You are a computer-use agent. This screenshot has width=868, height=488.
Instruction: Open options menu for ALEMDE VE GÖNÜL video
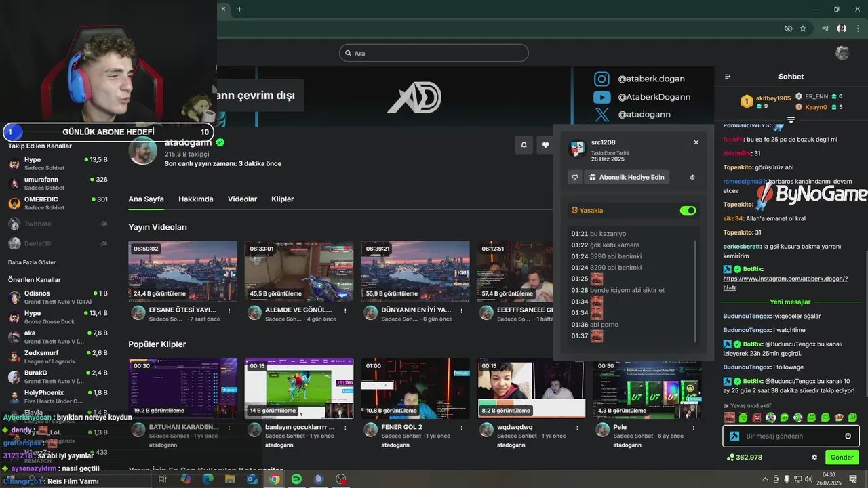tap(345, 310)
